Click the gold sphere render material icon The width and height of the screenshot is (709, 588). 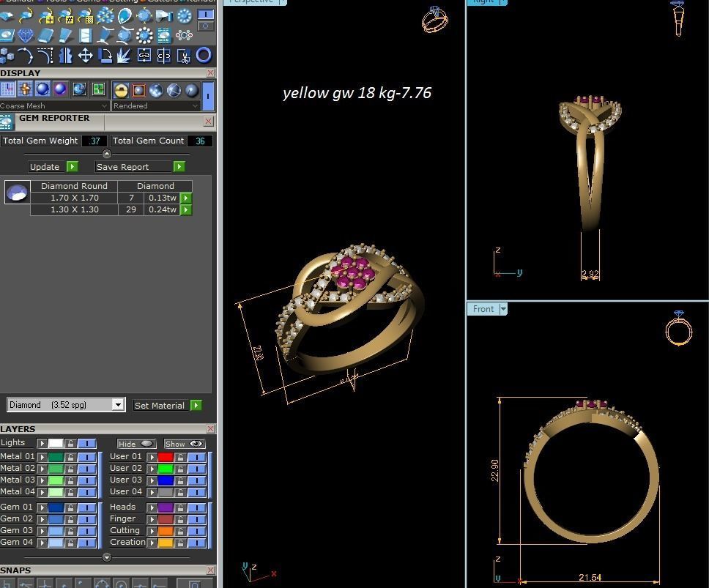pyautogui.click(x=121, y=90)
